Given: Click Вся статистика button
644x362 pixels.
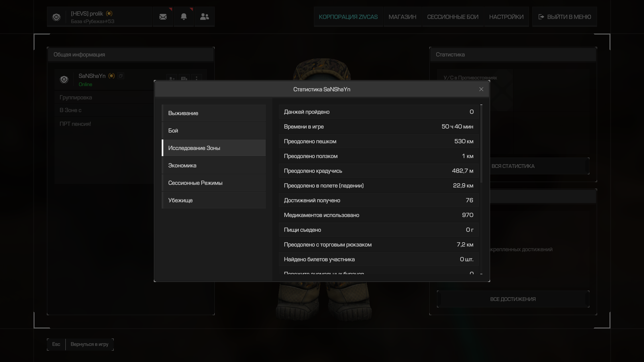Looking at the screenshot, I should click(513, 166).
